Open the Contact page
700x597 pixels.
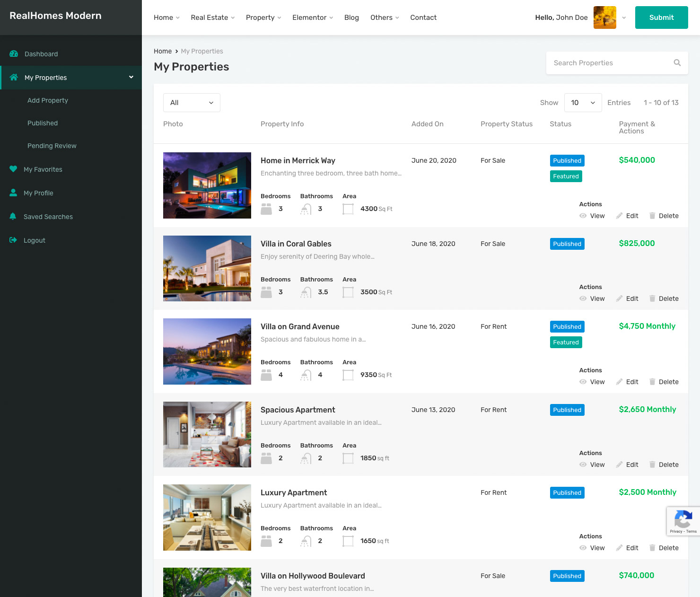[x=423, y=18]
